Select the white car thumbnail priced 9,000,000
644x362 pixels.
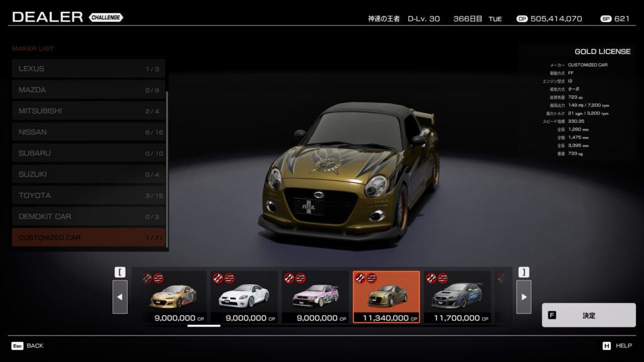(x=243, y=297)
